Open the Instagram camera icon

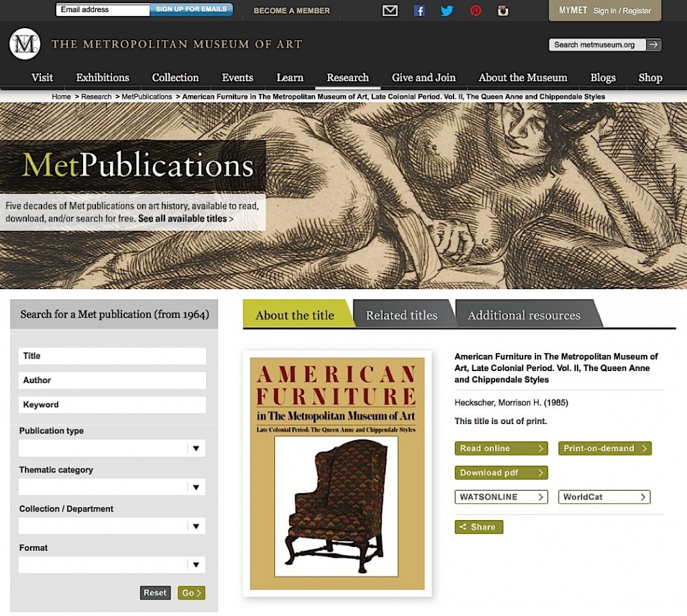tap(503, 11)
